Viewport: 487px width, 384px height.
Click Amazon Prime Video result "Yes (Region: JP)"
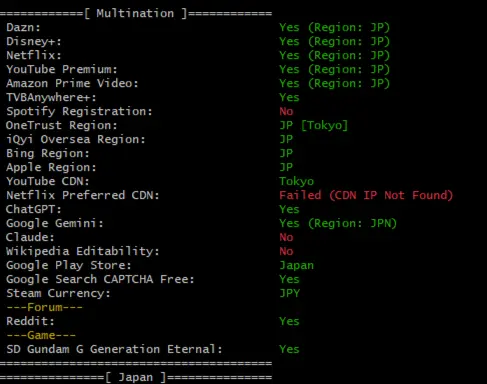click(x=334, y=83)
